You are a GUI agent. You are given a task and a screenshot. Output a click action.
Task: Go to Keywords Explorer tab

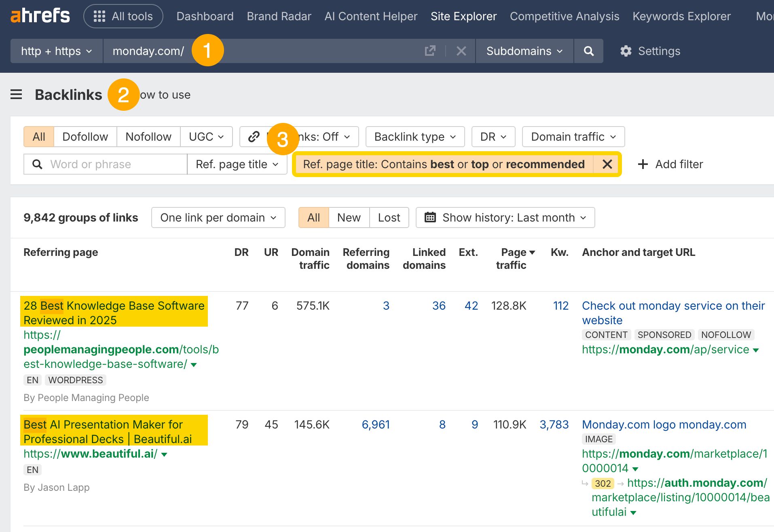pyautogui.click(x=681, y=16)
